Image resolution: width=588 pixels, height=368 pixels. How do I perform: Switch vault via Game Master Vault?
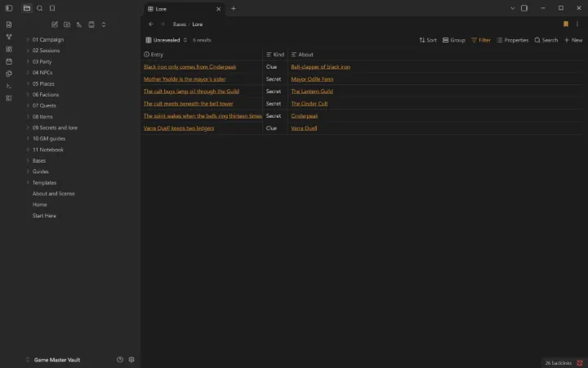(57, 360)
